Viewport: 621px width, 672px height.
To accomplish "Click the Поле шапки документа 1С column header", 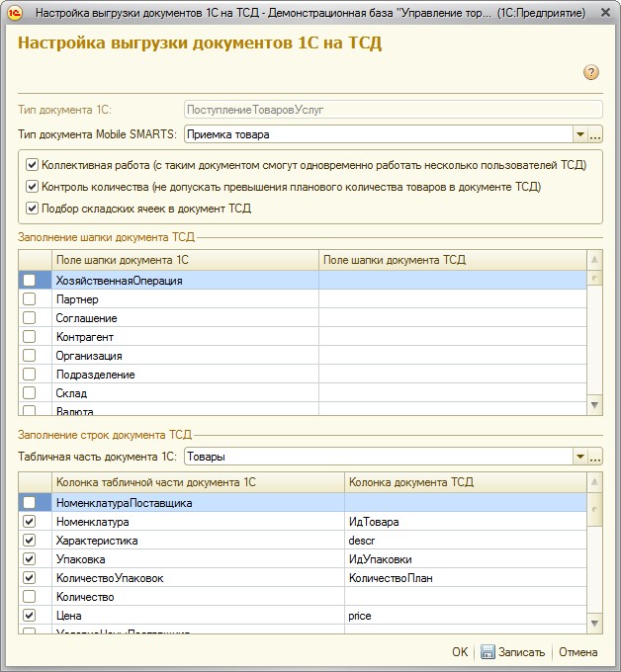I will point(185,260).
